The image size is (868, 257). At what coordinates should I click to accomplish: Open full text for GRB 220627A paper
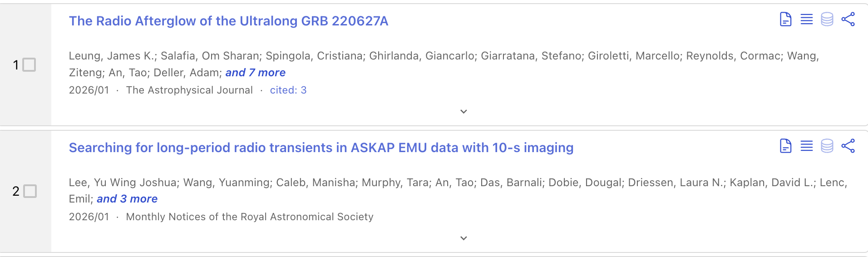tap(785, 20)
